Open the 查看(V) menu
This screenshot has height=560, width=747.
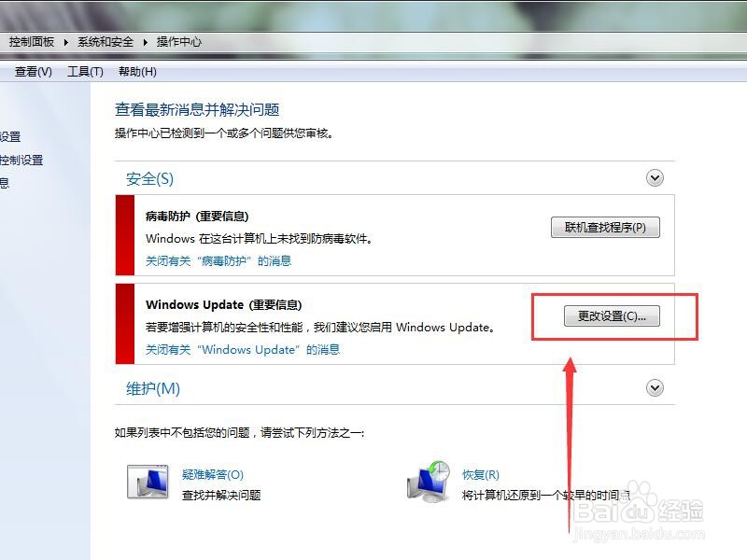coord(33,72)
